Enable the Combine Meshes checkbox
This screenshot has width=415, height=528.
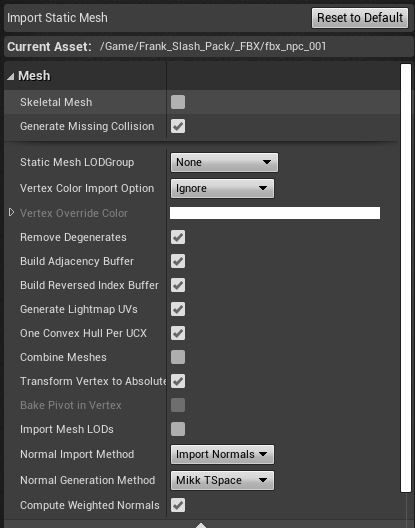[x=178, y=357]
